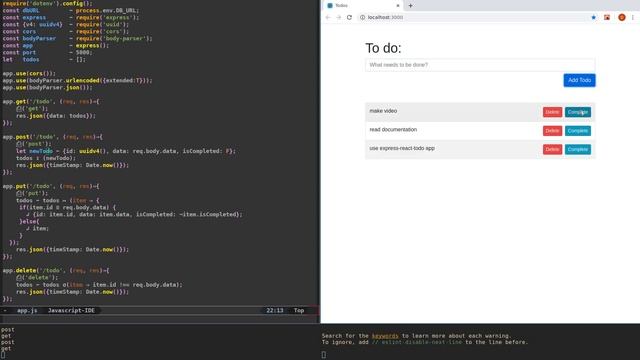
Task: Click the Add Todo button
Action: [x=580, y=80]
